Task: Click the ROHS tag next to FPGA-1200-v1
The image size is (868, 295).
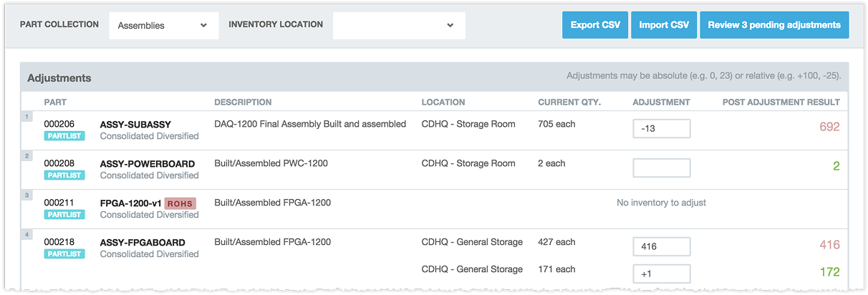Action: (x=180, y=203)
